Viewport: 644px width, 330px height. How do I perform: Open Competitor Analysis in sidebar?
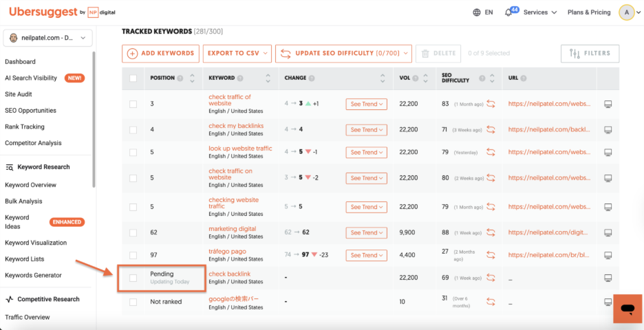(x=33, y=143)
